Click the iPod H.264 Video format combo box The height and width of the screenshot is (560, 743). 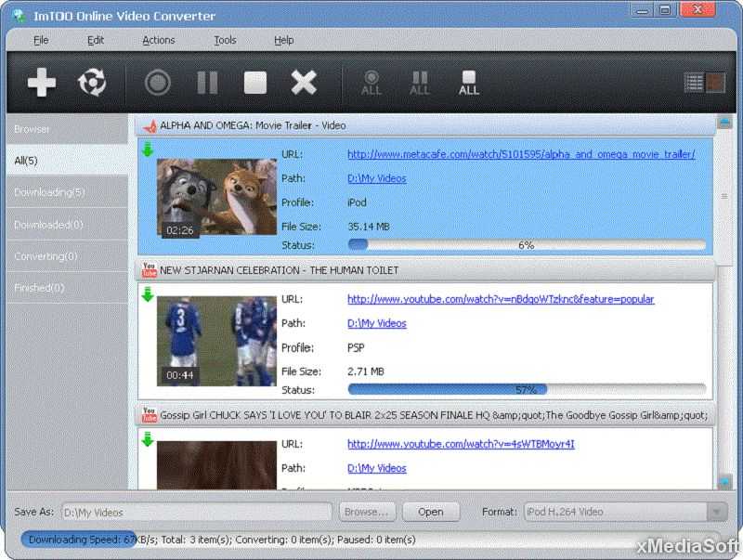click(x=625, y=512)
